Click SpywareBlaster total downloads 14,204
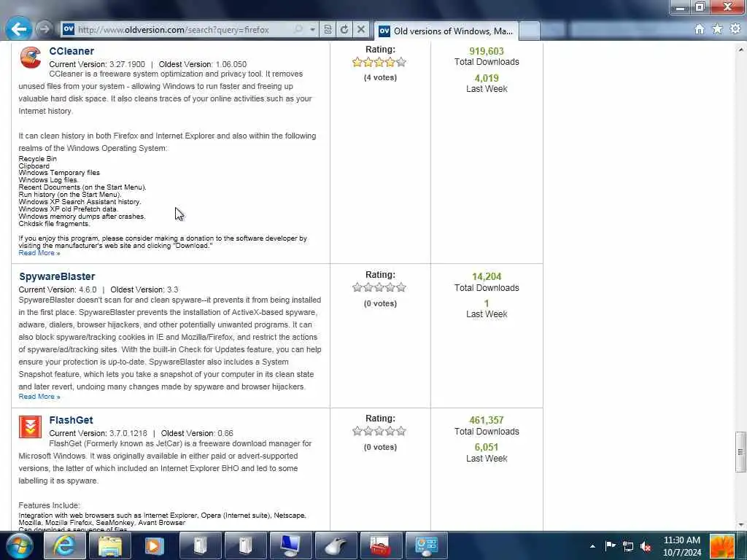The image size is (747, 560). (x=487, y=276)
